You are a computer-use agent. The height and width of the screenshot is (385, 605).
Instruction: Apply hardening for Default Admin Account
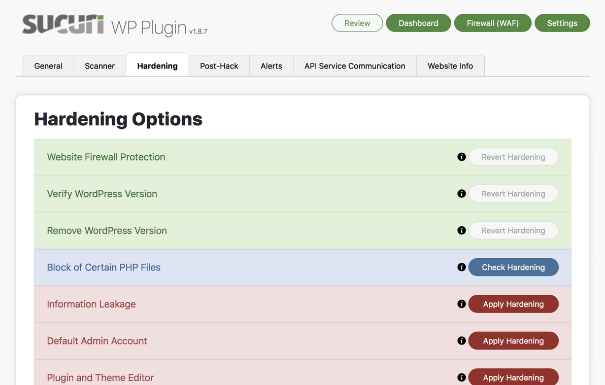pyautogui.click(x=513, y=341)
